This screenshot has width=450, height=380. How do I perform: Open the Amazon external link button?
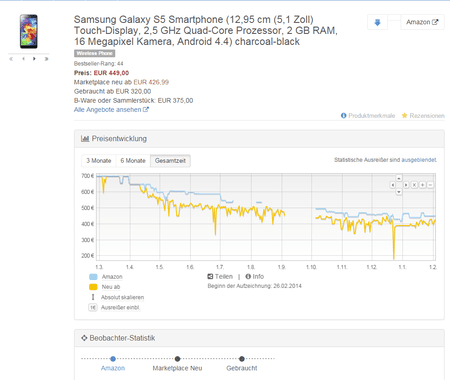pos(422,22)
